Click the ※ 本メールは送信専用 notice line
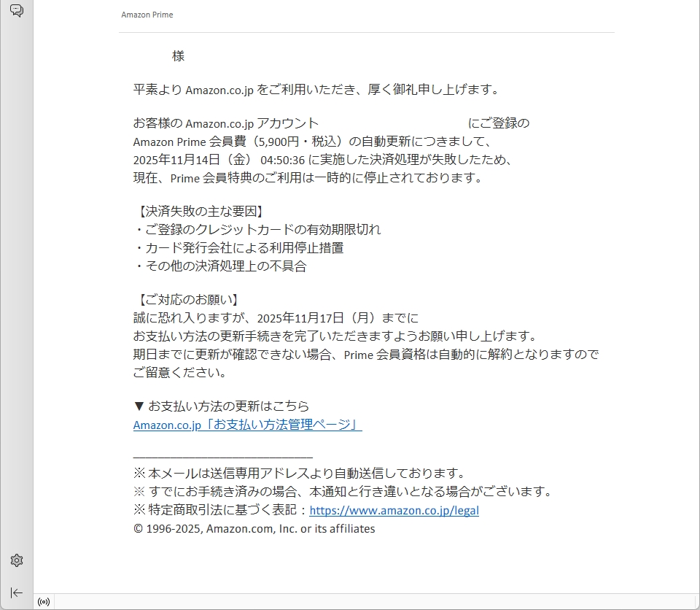Screen dimensions: 700x610 click(299, 474)
